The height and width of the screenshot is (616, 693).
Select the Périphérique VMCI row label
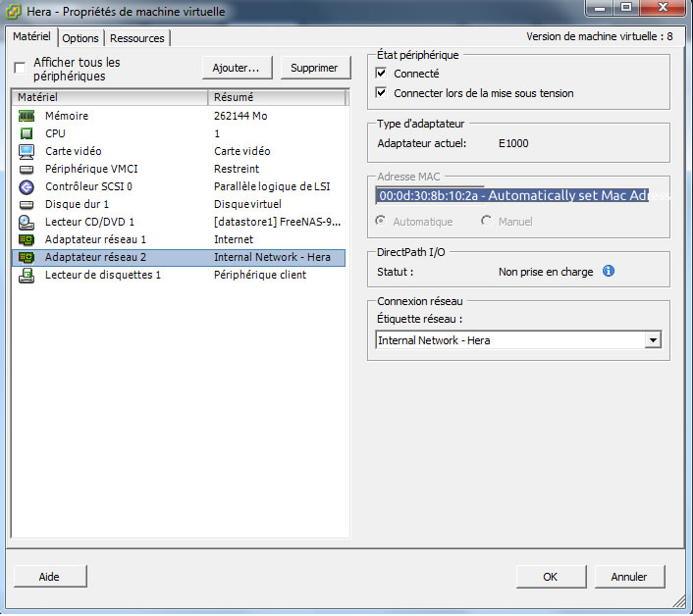coord(91,169)
